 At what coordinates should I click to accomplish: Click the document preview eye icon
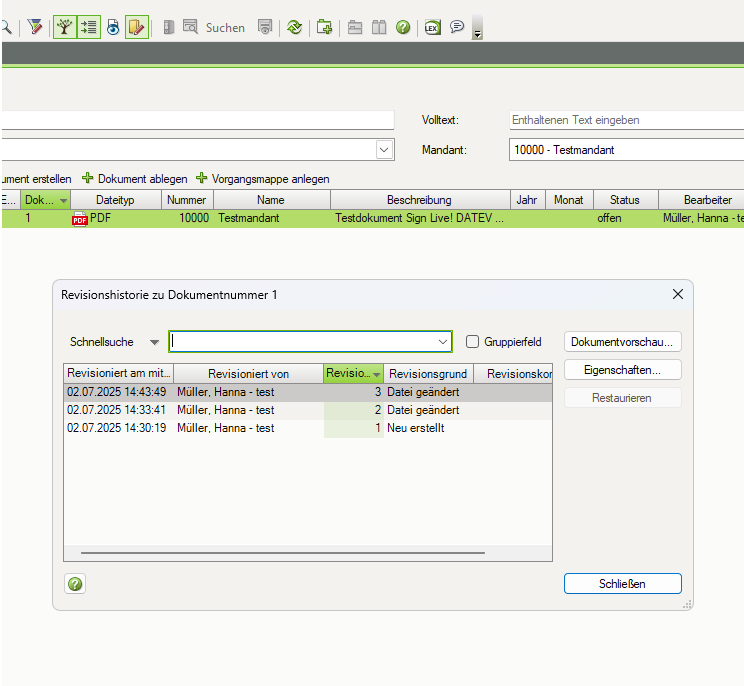[x=113, y=27]
